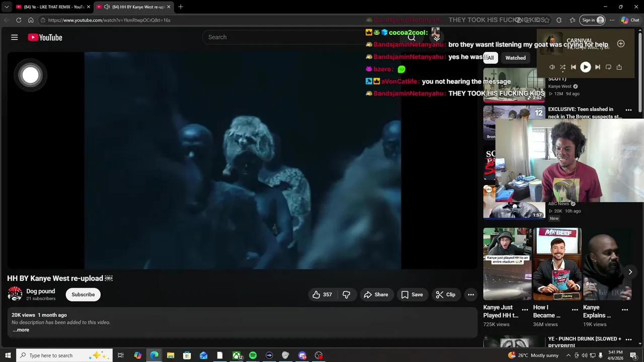Open a new browser tab
Image resolution: width=644 pixels, height=362 pixels.
coord(181,7)
